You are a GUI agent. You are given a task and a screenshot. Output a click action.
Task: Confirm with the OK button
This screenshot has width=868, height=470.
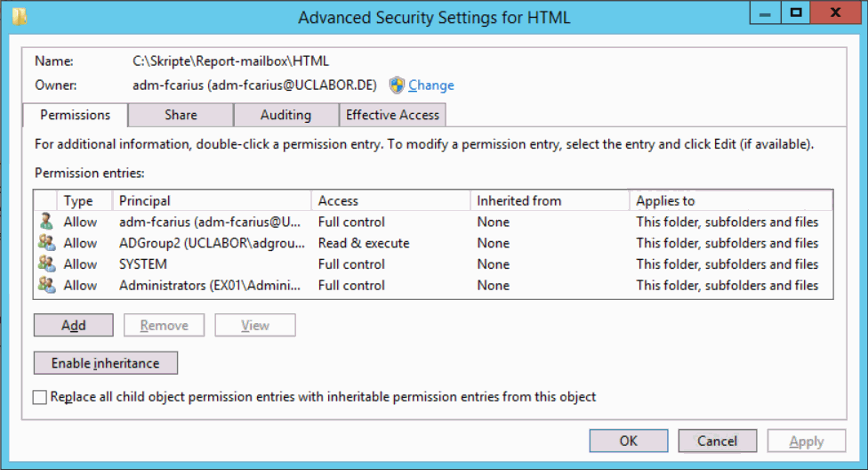628,441
